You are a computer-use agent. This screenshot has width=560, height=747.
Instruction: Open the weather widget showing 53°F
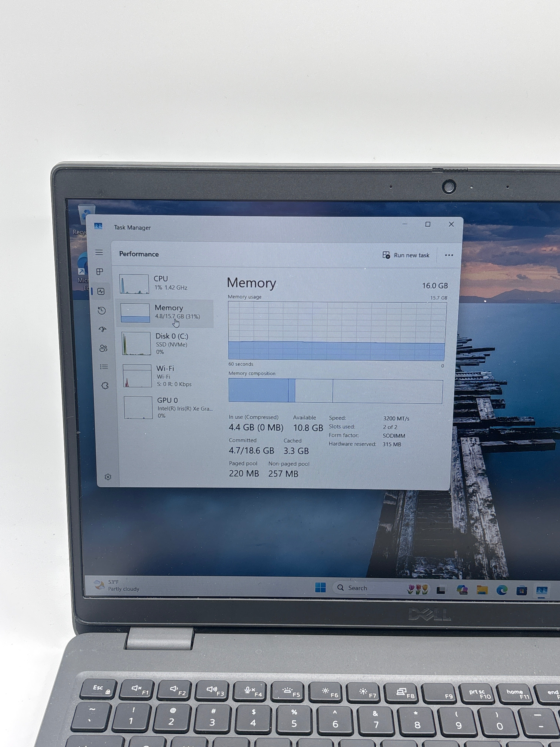pyautogui.click(x=117, y=585)
